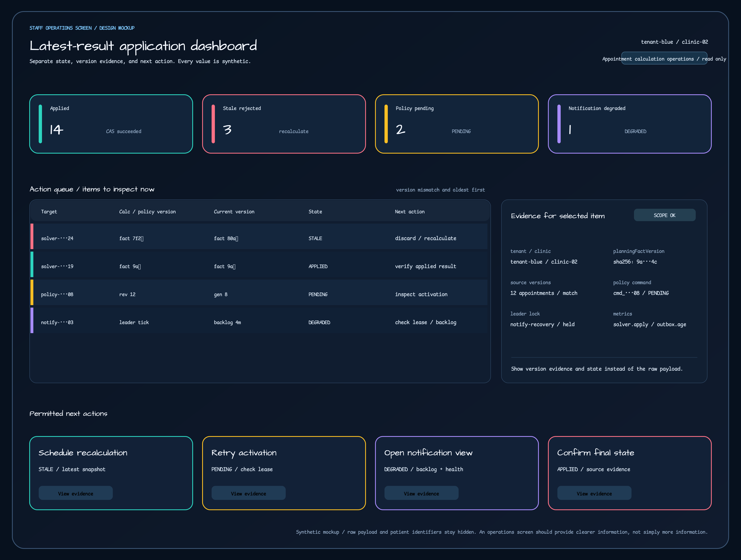Click the Retry activation card title
The width and height of the screenshot is (741, 560).
[x=244, y=453]
